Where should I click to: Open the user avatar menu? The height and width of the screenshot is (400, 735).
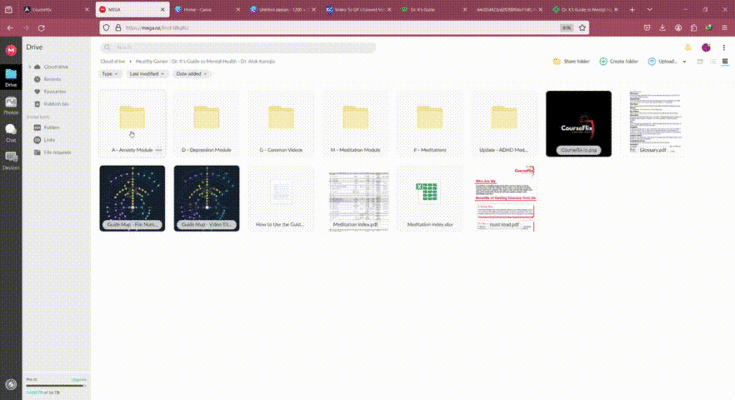[706, 47]
